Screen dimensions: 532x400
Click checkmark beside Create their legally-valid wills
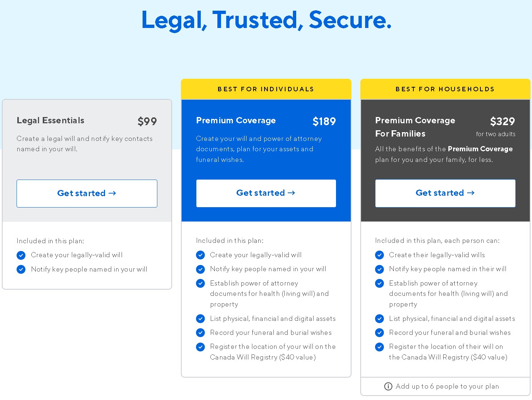pos(379,255)
